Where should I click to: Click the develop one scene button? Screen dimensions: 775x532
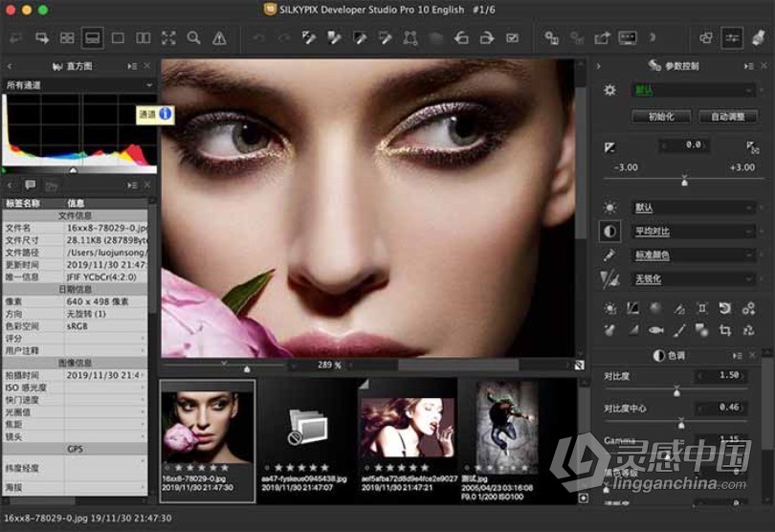(x=551, y=38)
